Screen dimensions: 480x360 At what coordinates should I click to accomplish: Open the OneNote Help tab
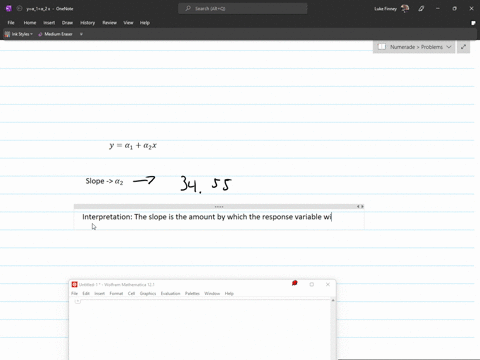145,23
